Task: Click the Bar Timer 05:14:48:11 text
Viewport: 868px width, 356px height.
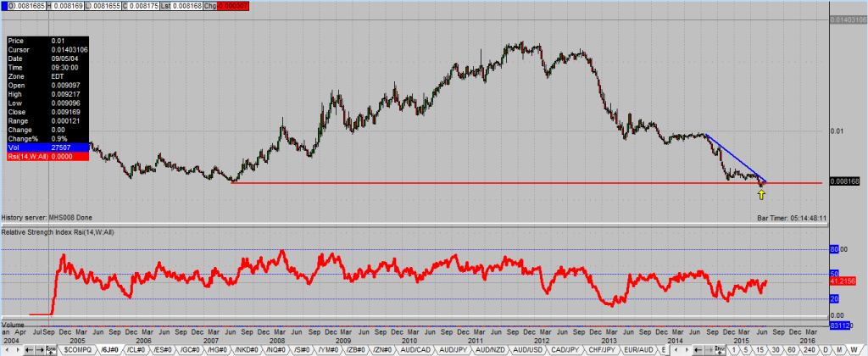Action: [792, 218]
